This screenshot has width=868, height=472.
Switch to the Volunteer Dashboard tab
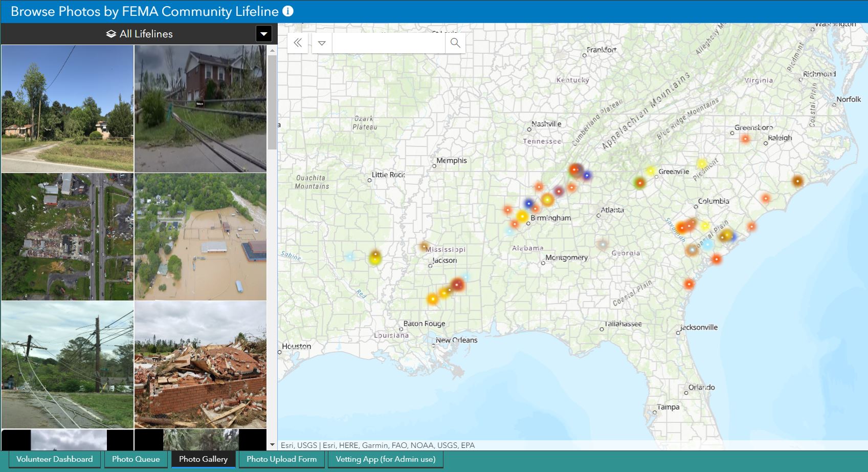55,459
